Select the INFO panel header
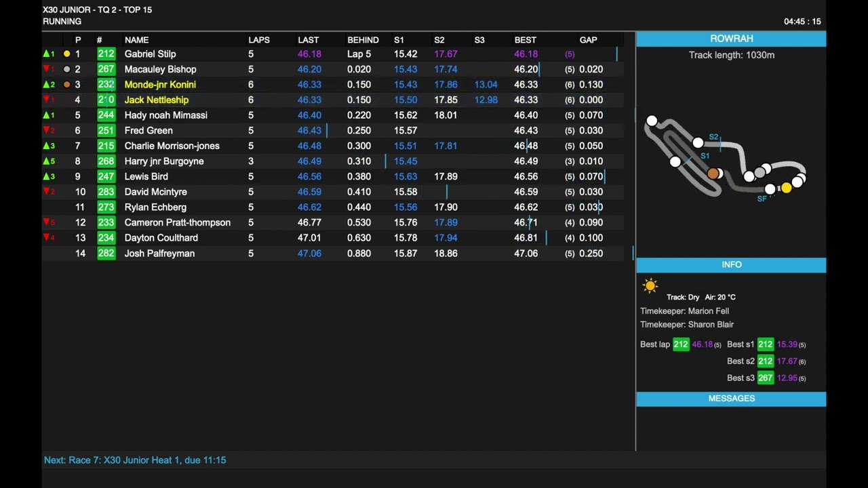This screenshot has height=488, width=868. 731,265
